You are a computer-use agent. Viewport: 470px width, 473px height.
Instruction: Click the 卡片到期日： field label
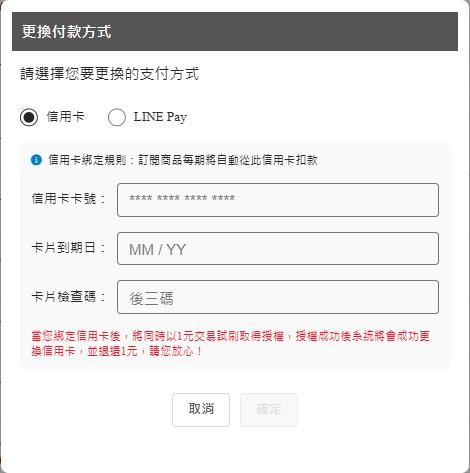tap(68, 248)
